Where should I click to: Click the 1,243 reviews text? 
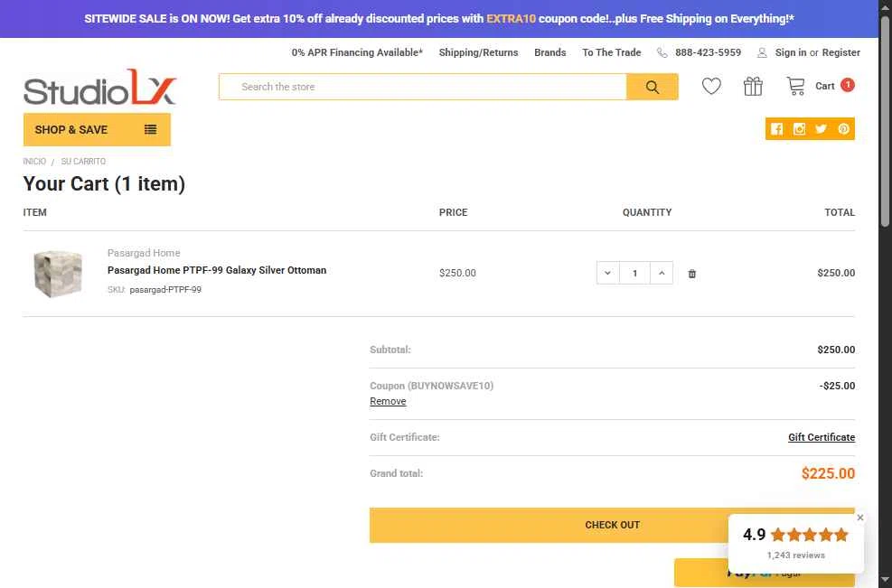[x=795, y=555]
